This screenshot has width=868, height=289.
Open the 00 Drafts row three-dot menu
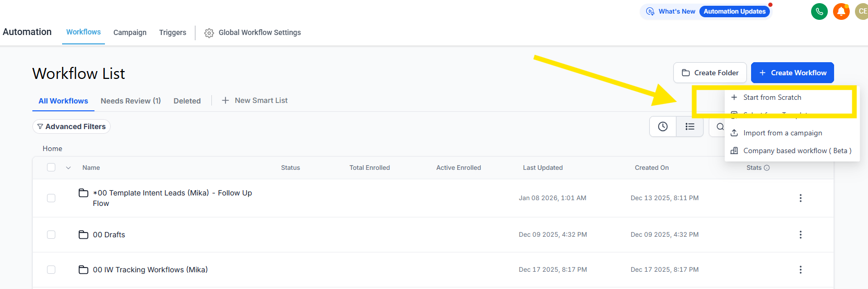pyautogui.click(x=800, y=235)
